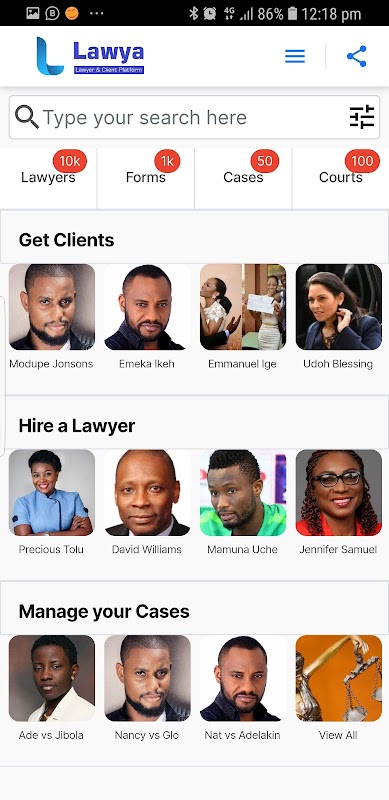This screenshot has height=800, width=389.
Task: Tap the Lawya logo
Action: 90,56
